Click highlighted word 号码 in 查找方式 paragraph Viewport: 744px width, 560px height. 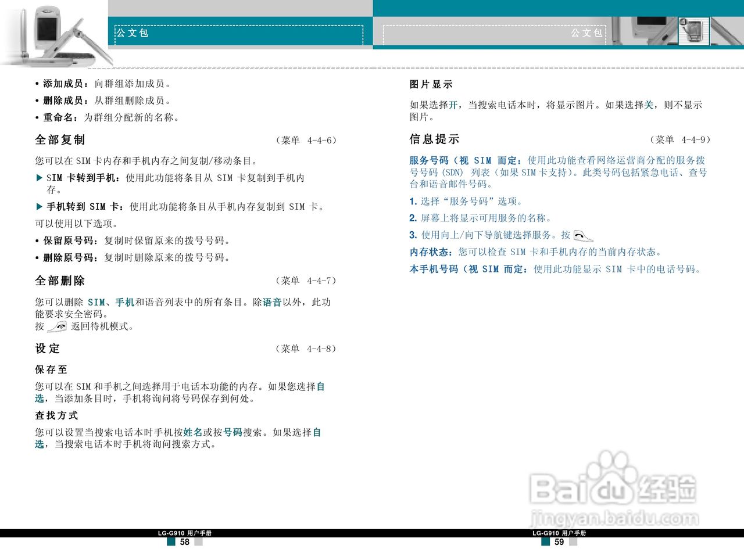click(233, 432)
